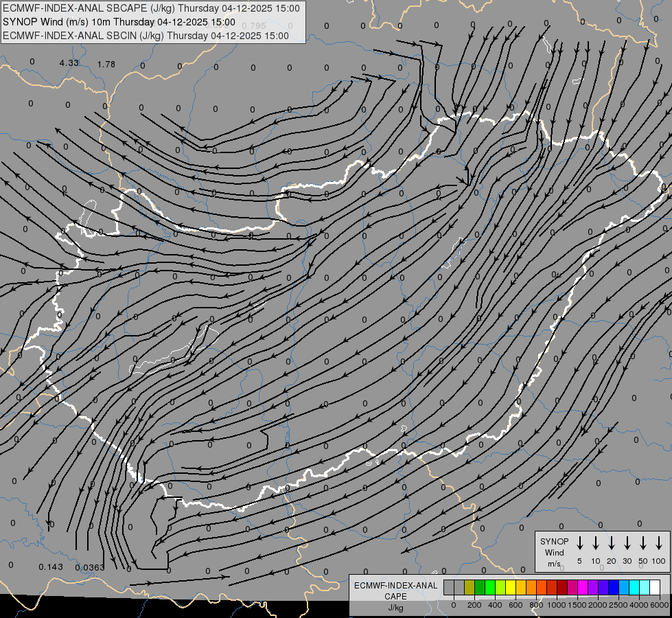Pick the pure blue CAPE legend swatch
672x618 pixels.
[x=614, y=587]
